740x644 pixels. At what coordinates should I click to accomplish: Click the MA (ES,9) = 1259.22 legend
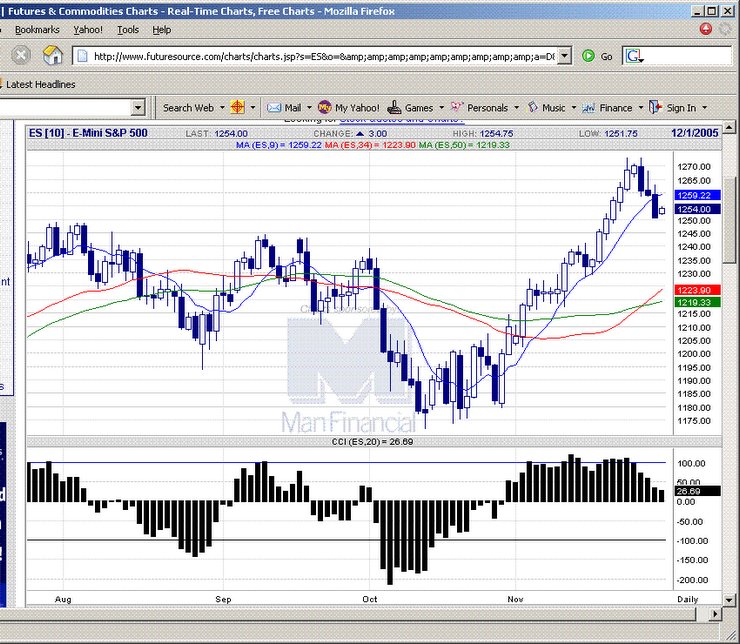[278, 145]
